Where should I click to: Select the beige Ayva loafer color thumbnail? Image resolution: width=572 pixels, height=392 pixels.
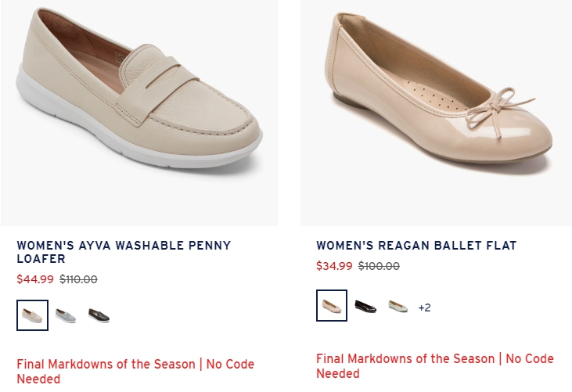[x=32, y=315]
